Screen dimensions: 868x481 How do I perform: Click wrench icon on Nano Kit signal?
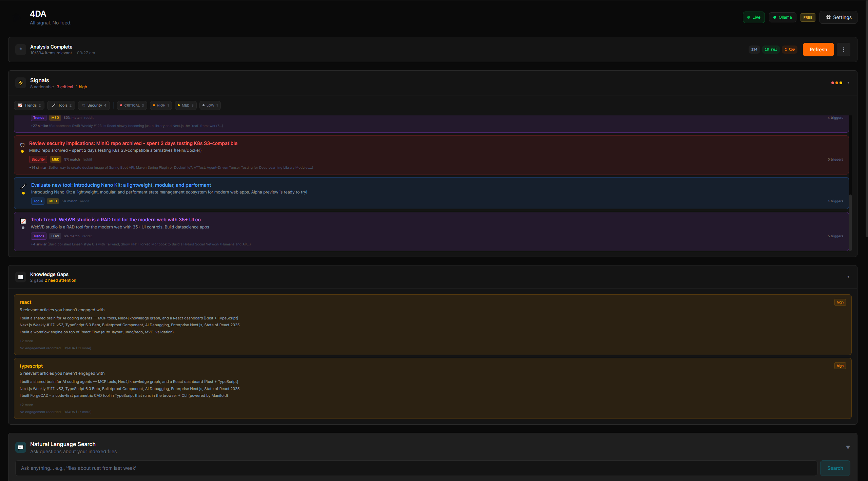click(23, 186)
